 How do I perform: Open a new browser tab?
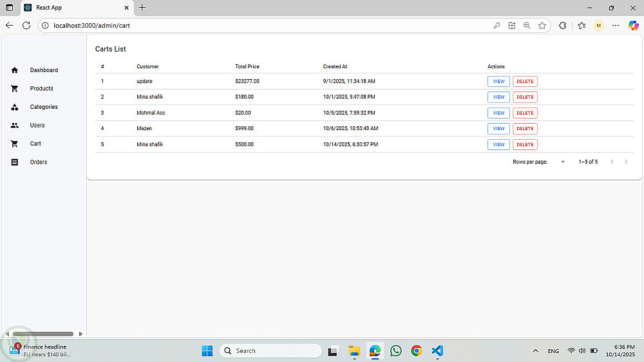click(142, 7)
